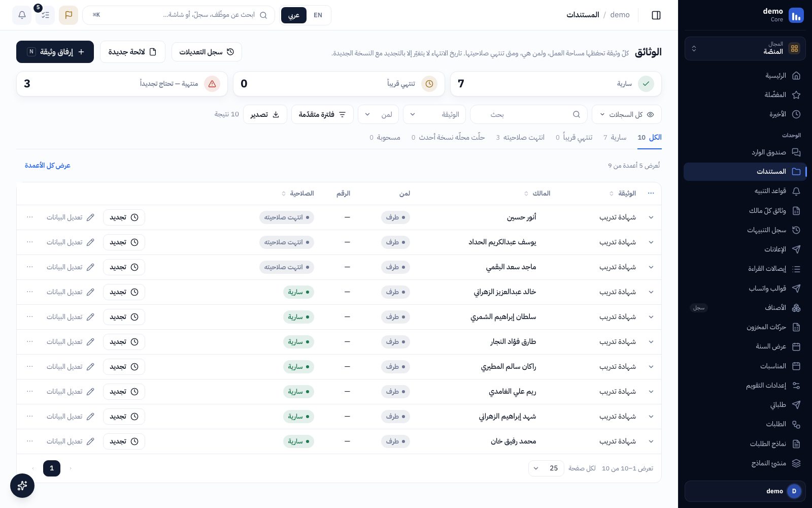812x508 pixels.
Task: Sort by الوثيقة column header
Action: [x=623, y=194]
